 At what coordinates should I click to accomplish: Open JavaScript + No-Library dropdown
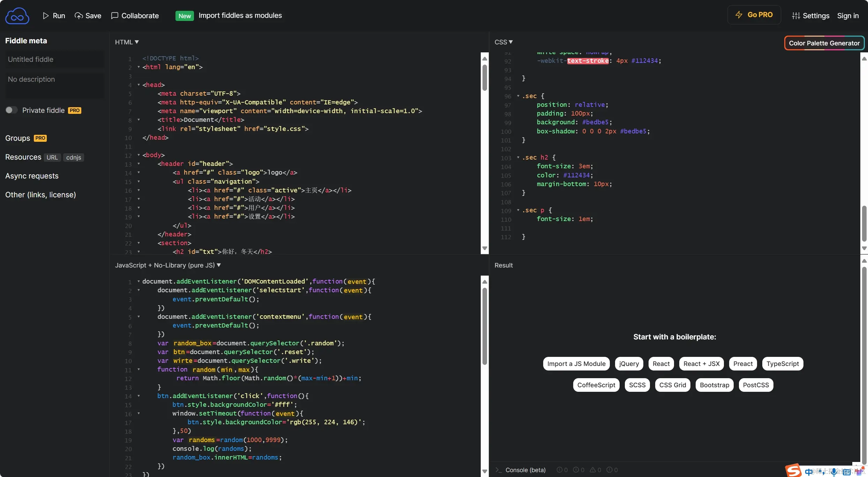pyautogui.click(x=168, y=265)
